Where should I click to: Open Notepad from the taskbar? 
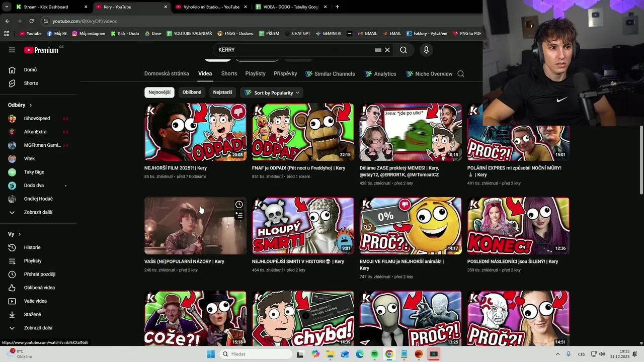pyautogui.click(x=404, y=354)
